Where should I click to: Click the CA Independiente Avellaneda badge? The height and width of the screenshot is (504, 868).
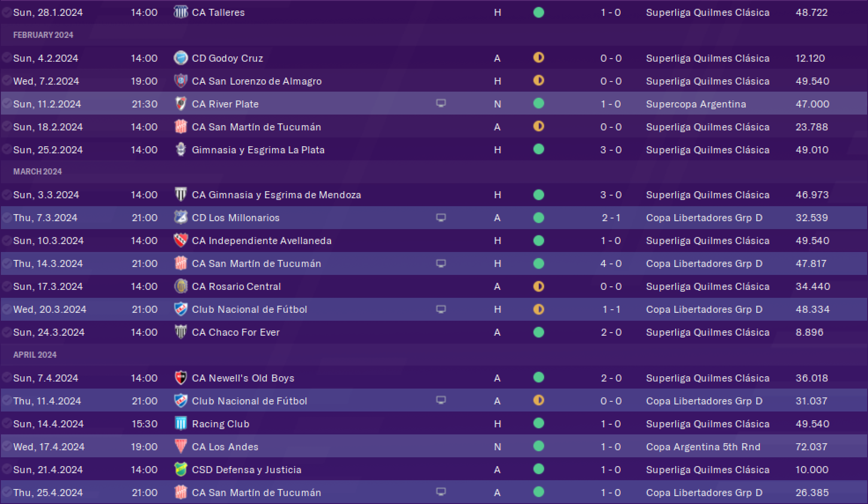pyautogui.click(x=180, y=241)
